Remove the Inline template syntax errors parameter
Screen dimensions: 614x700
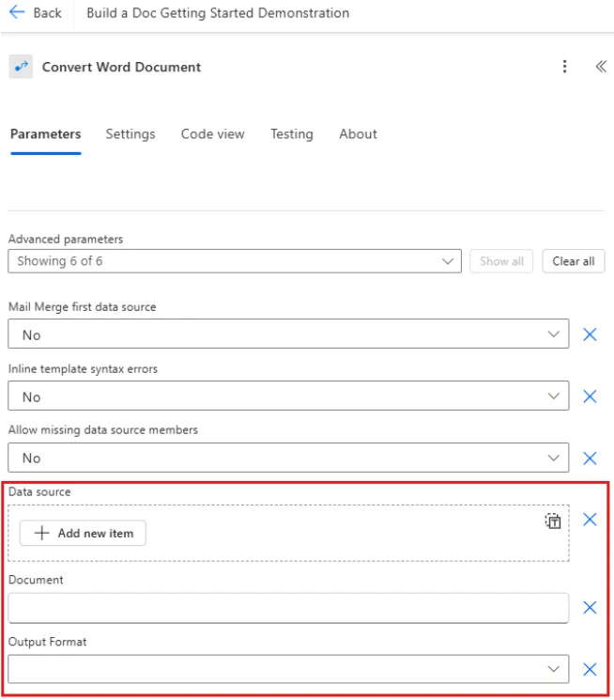click(x=590, y=396)
